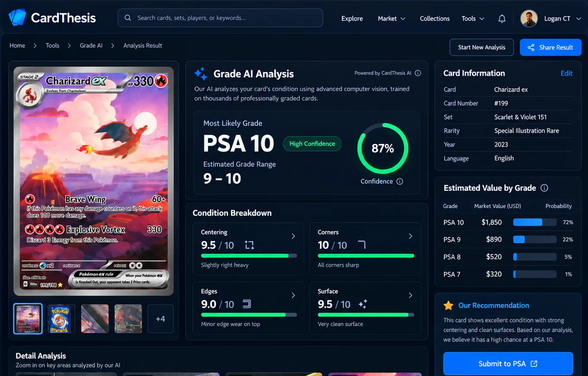Click the Confidence info icon
The width and height of the screenshot is (588, 376).
click(399, 181)
